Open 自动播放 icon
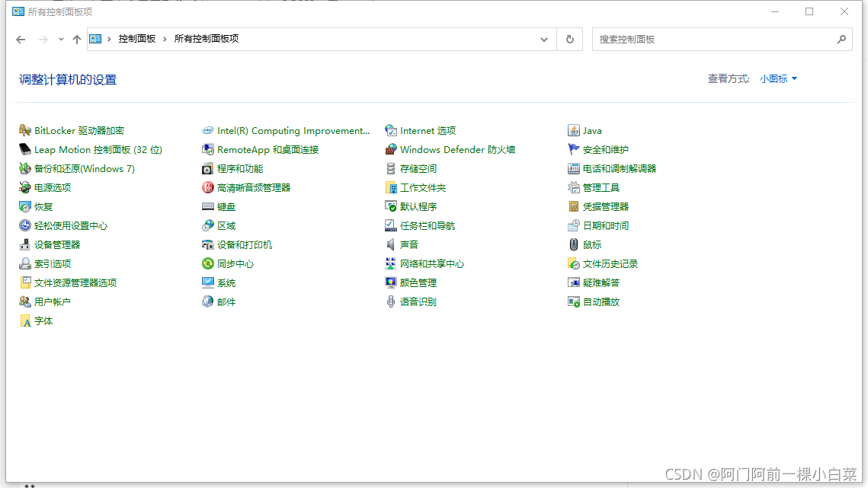Image resolution: width=868 pixels, height=488 pixels. click(x=574, y=302)
